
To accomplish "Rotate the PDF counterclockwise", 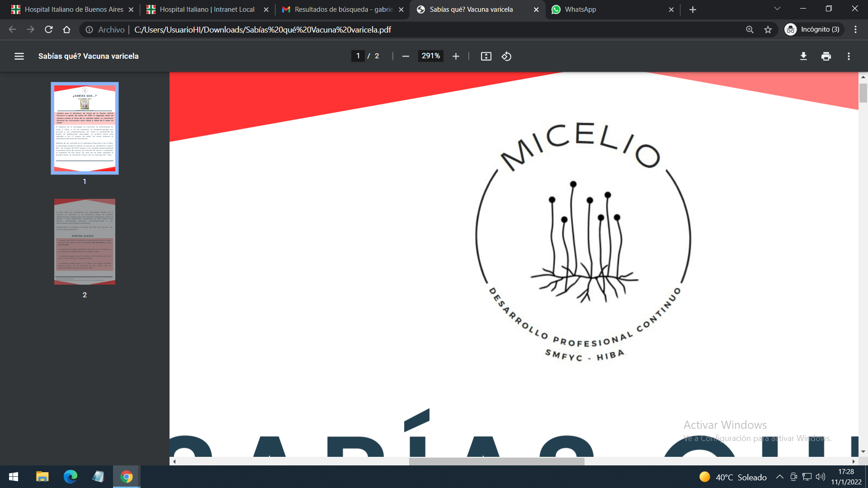I will click(x=506, y=56).
